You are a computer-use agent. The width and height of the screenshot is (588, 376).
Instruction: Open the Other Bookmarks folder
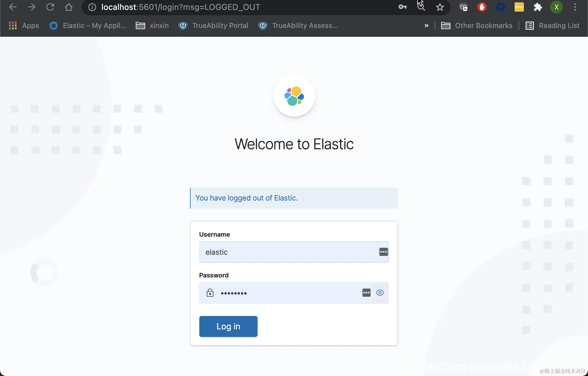477,26
